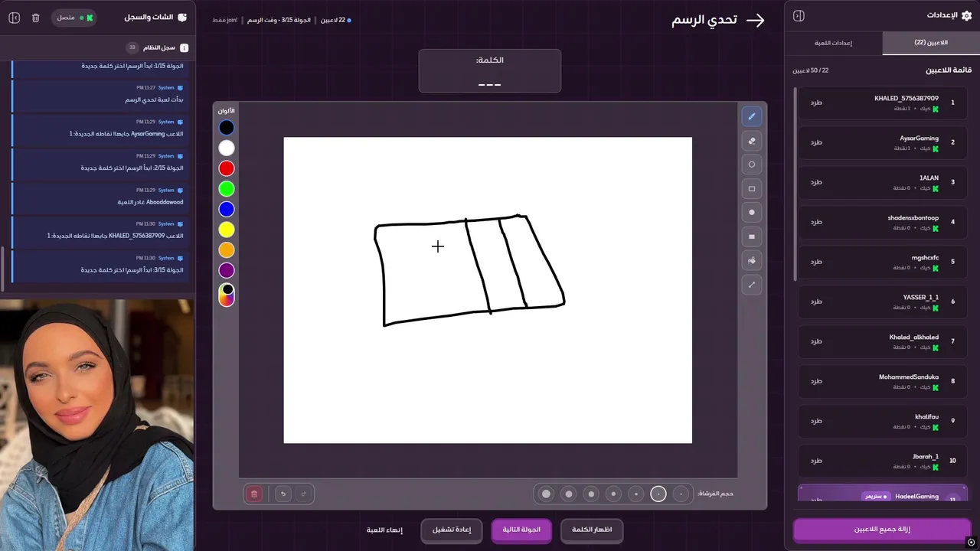Redo the drawing stroke

303,494
